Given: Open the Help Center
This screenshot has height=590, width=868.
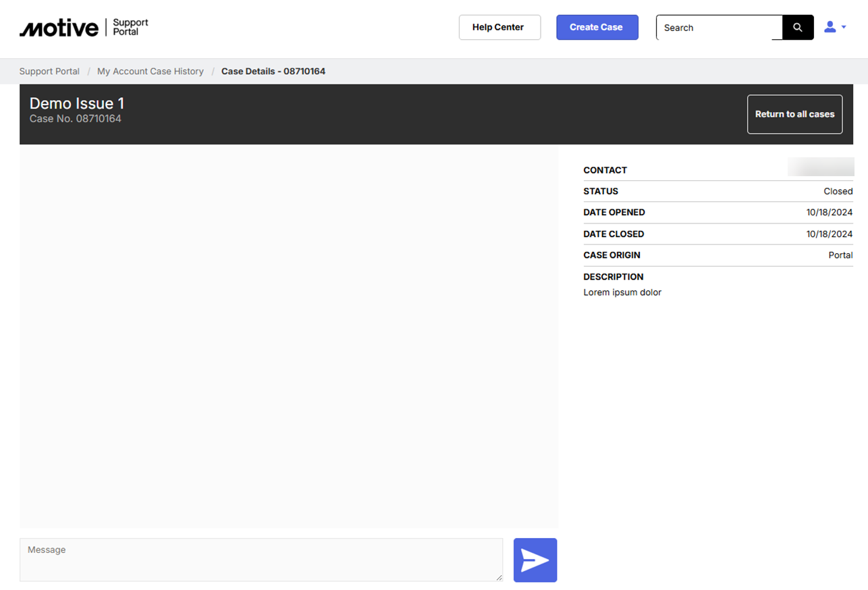Looking at the screenshot, I should pyautogui.click(x=499, y=28).
